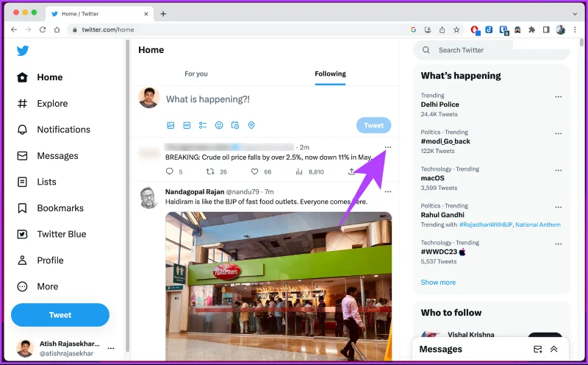Image resolution: width=588 pixels, height=365 pixels.
Task: Switch to the For you tab
Action: point(196,74)
